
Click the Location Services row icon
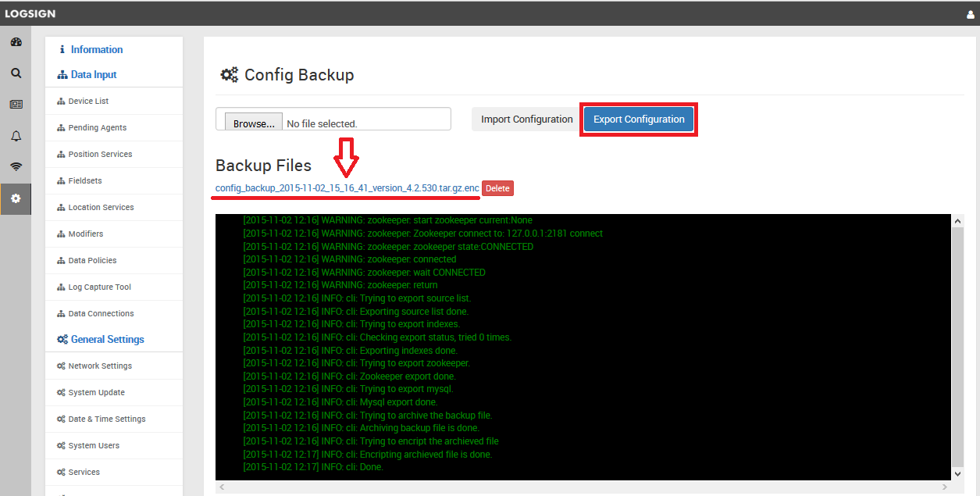click(61, 208)
